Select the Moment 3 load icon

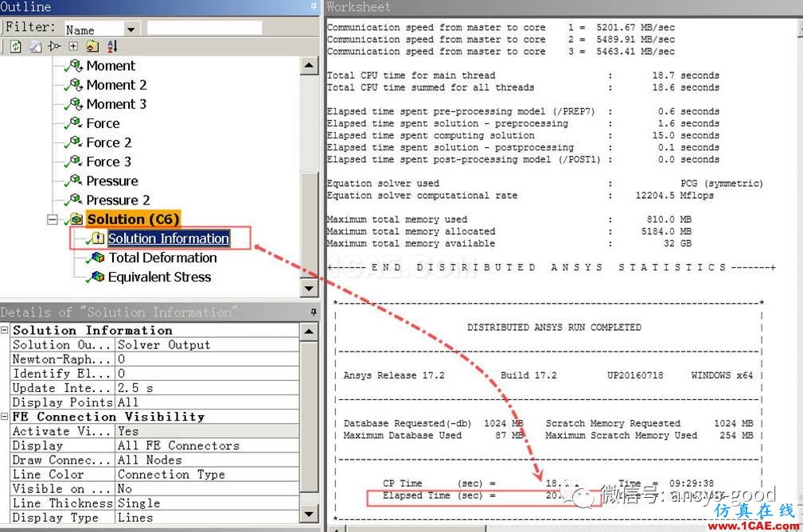coord(76,104)
